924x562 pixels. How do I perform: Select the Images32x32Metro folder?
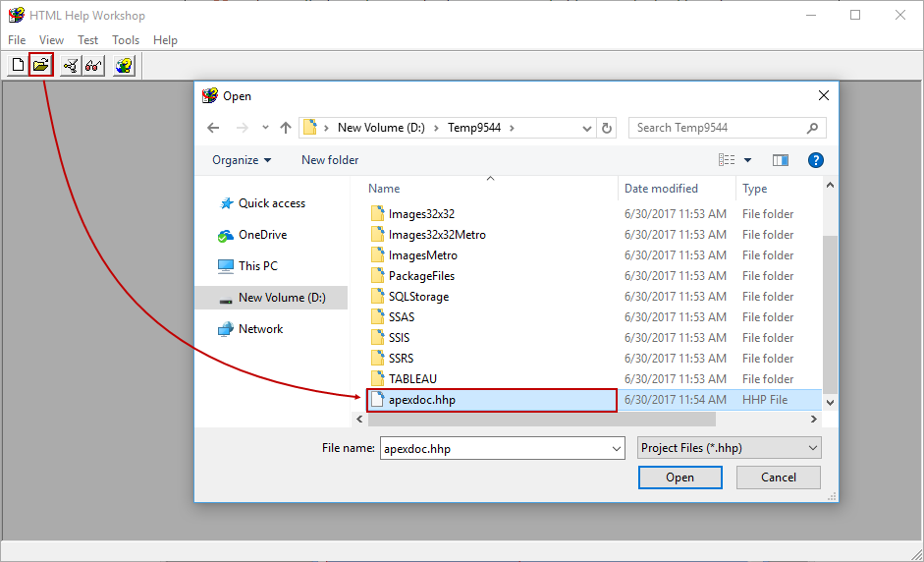tap(437, 235)
